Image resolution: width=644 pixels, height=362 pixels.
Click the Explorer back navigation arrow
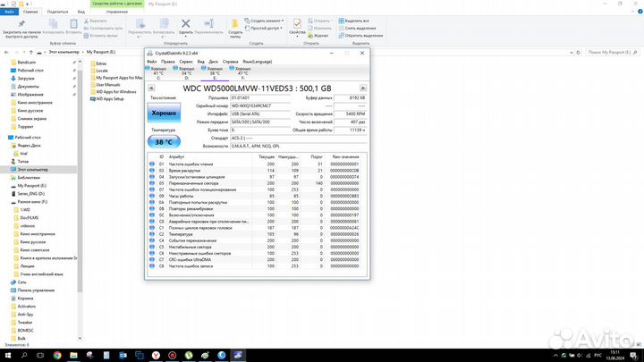click(x=6, y=53)
